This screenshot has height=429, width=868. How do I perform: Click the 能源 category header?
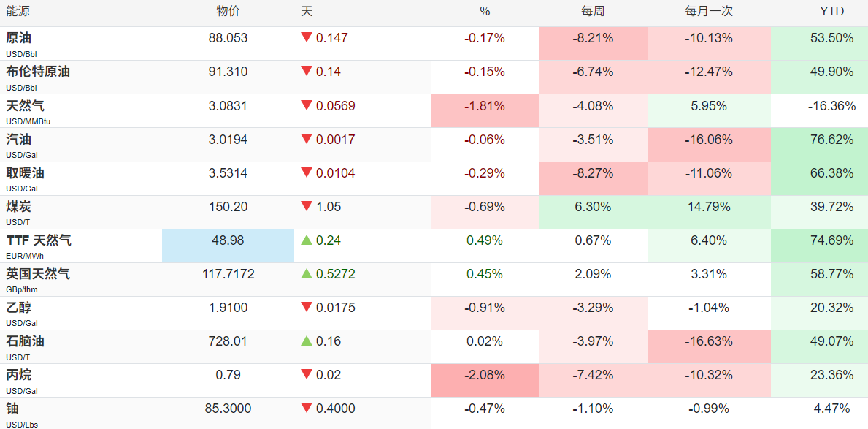tap(18, 12)
